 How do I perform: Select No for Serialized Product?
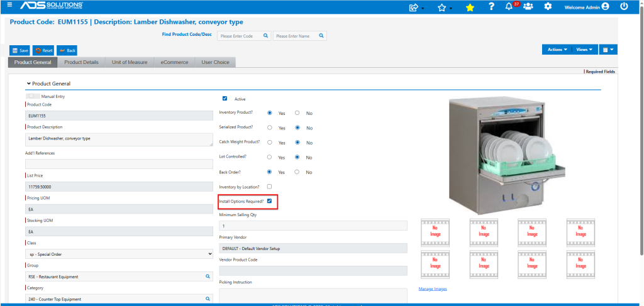pyautogui.click(x=297, y=128)
